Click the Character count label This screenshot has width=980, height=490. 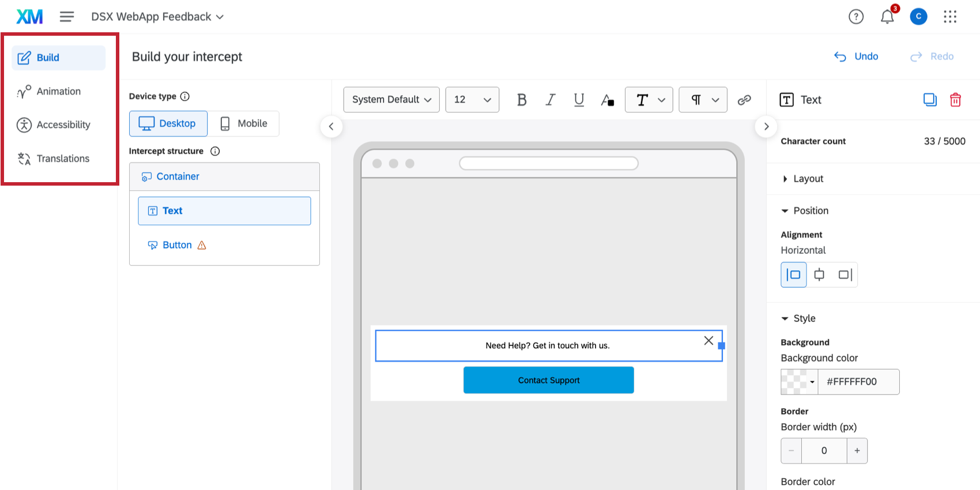[x=813, y=141]
